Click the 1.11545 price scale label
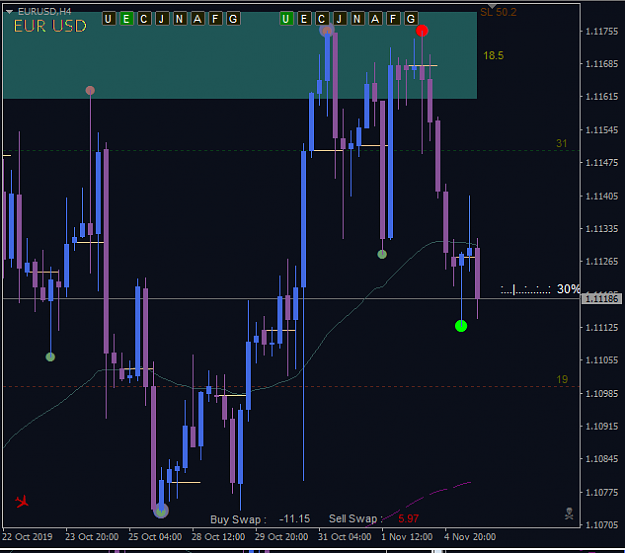 click(x=602, y=130)
